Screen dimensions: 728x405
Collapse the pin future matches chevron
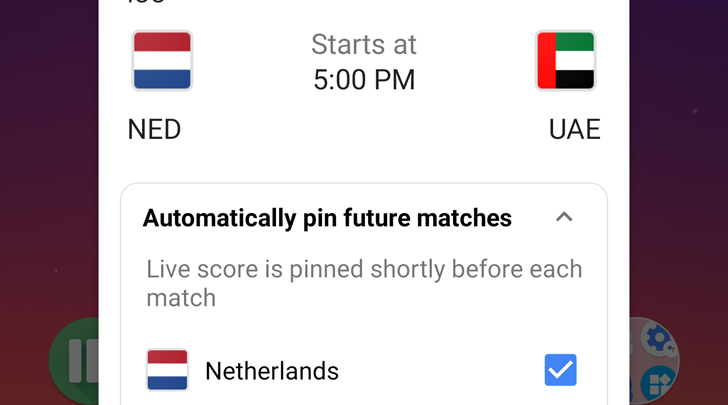pos(564,217)
